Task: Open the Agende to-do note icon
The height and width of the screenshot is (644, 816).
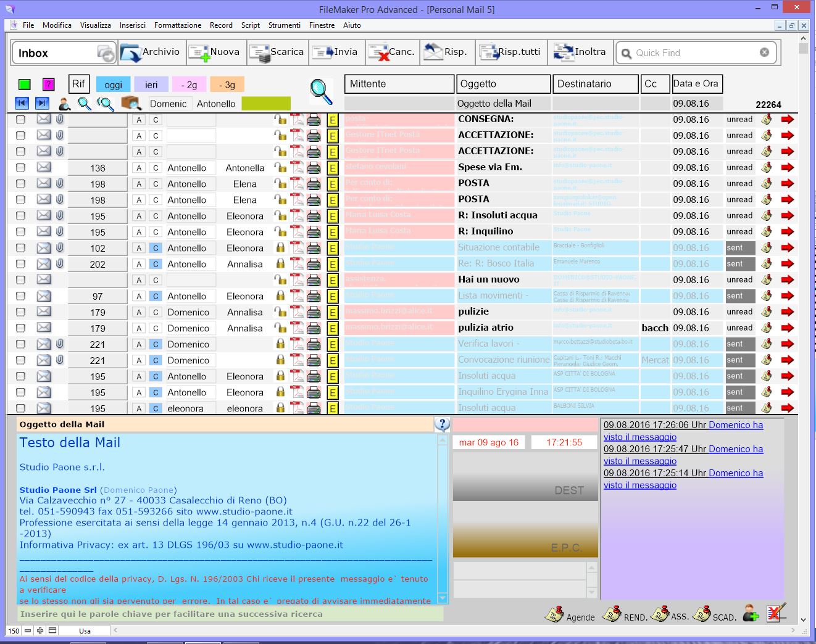Action: point(554,614)
